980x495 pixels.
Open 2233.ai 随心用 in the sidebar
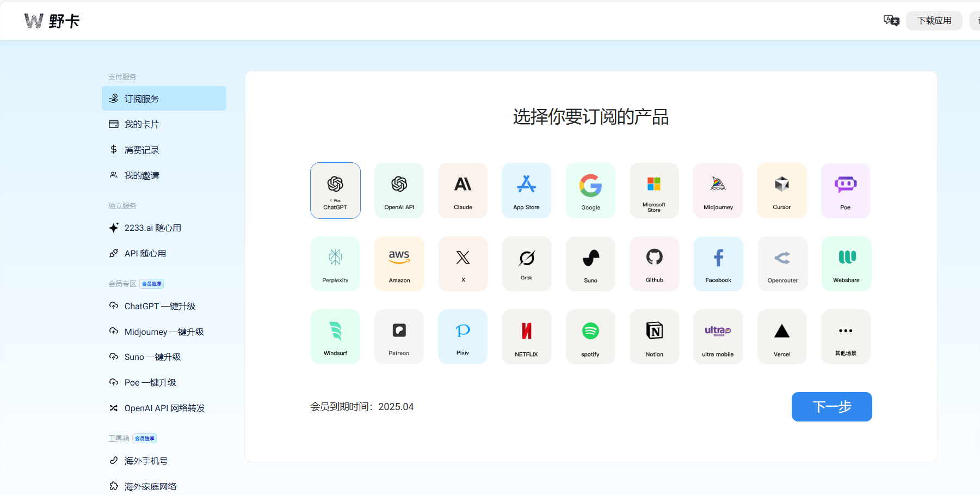click(164, 228)
